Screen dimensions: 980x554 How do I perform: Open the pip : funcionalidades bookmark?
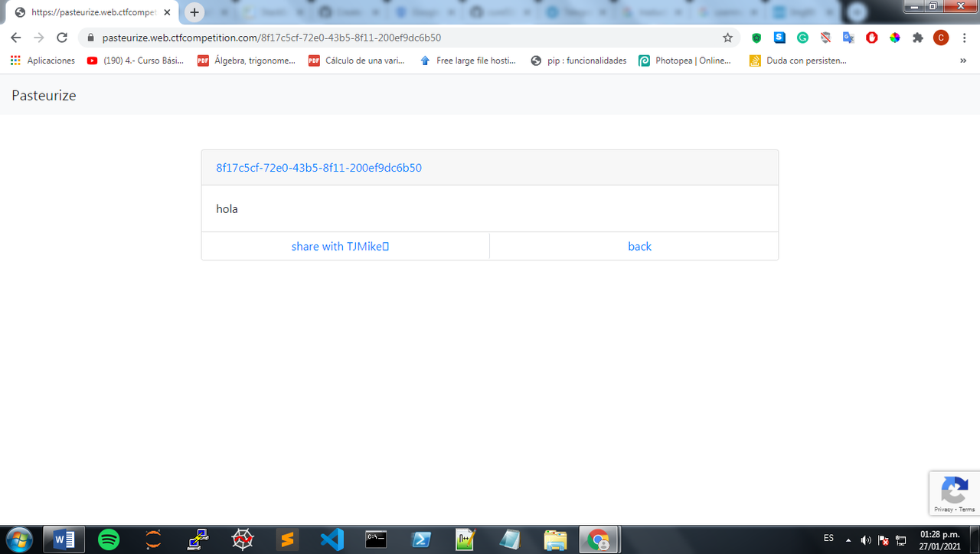coord(578,61)
